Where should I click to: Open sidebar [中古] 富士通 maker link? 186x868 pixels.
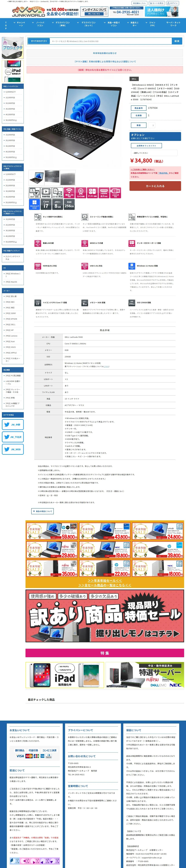click(11, 297)
